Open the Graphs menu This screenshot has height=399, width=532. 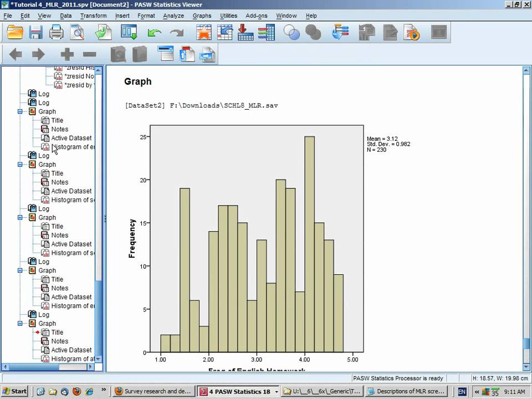pos(202,16)
